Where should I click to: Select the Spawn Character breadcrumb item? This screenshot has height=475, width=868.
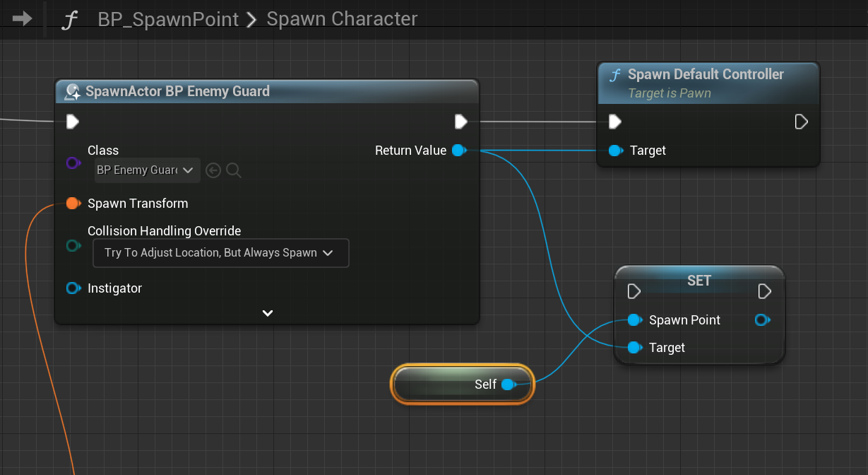pyautogui.click(x=342, y=19)
